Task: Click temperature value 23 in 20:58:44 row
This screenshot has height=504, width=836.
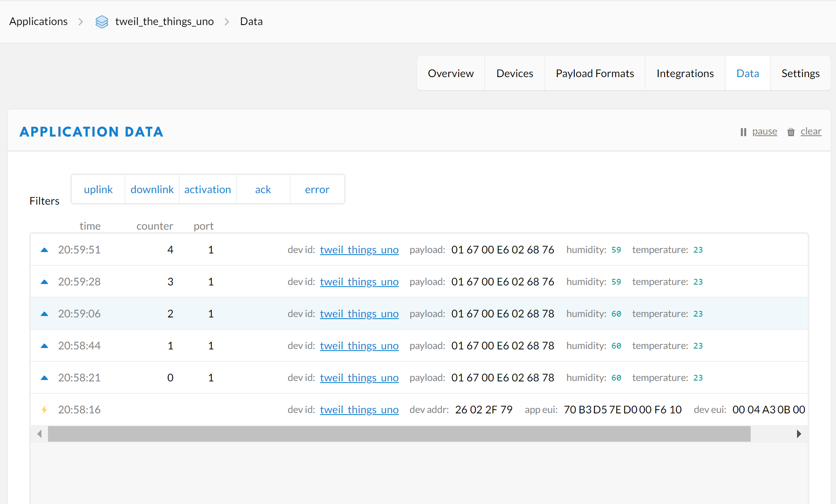Action: pos(698,346)
